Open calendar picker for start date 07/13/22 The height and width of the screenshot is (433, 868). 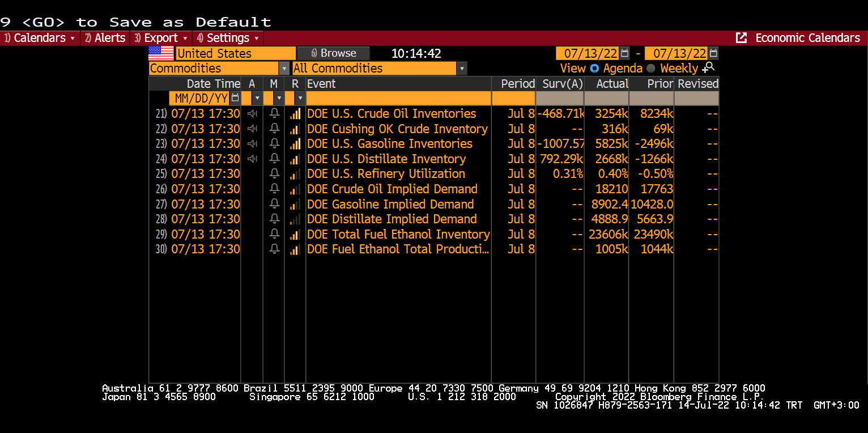pyautogui.click(x=624, y=53)
